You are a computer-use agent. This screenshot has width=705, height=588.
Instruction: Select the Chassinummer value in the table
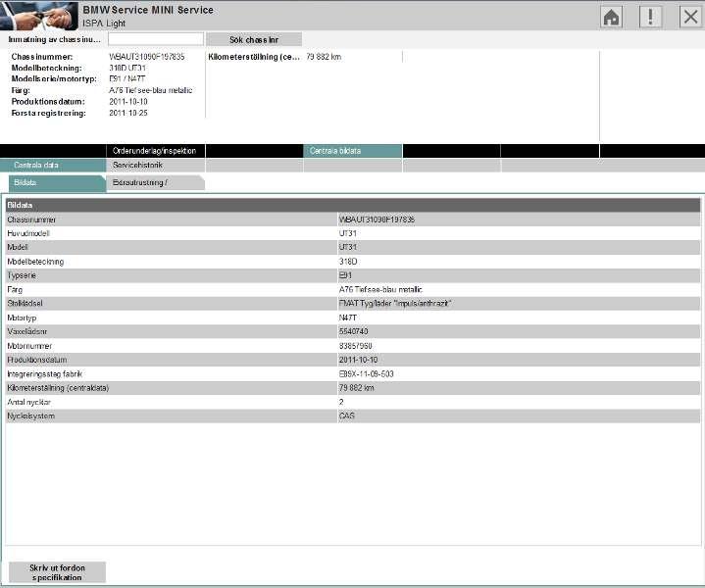[377, 220]
